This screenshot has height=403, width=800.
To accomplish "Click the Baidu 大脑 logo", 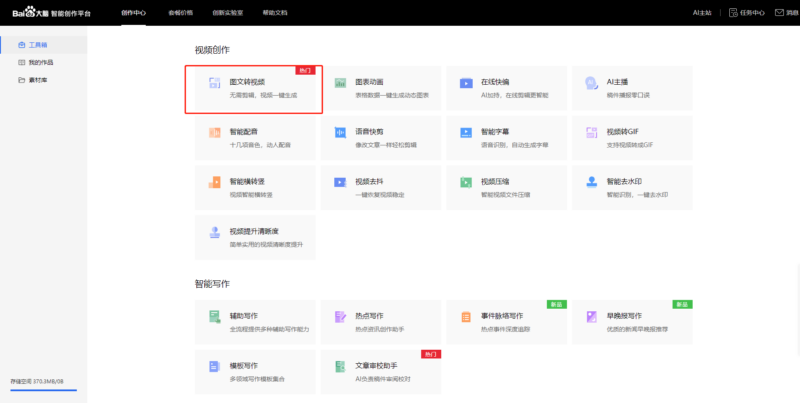I will pos(52,13).
